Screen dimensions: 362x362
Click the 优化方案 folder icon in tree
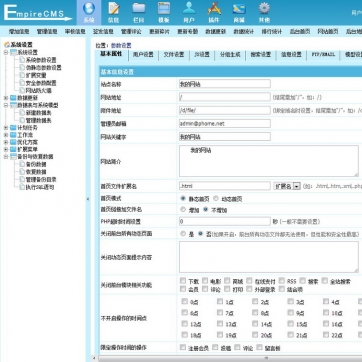point(13,142)
